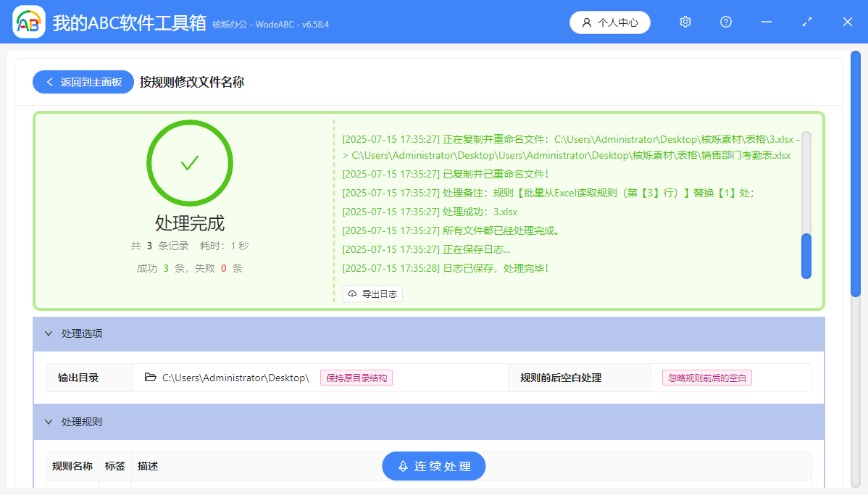The width and height of the screenshot is (868, 495).
Task: Click the folder icon beside the output directory
Action: tap(150, 377)
